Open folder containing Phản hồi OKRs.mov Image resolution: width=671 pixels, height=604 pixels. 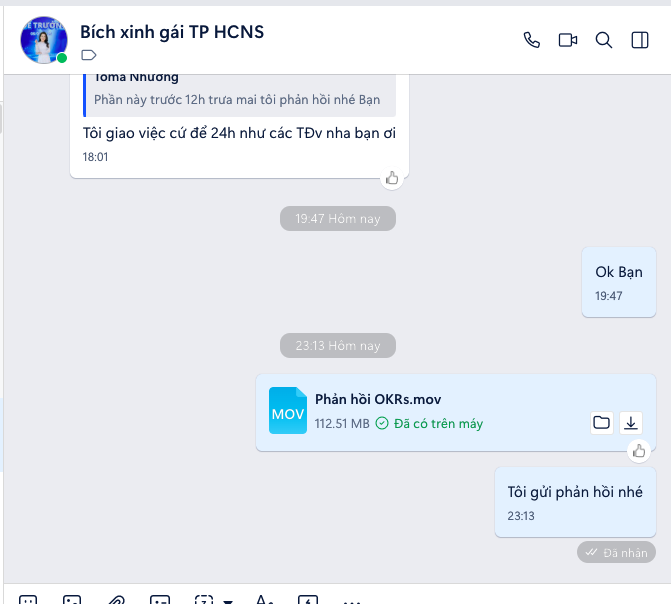[x=602, y=423]
